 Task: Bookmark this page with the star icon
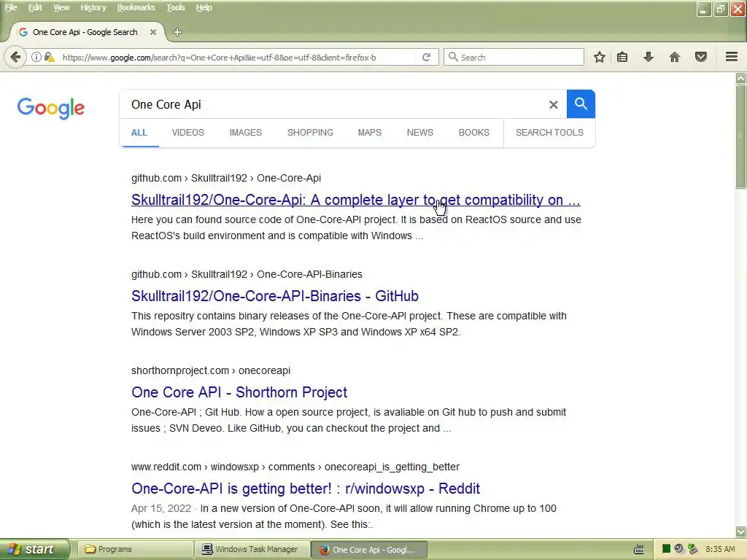[600, 58]
